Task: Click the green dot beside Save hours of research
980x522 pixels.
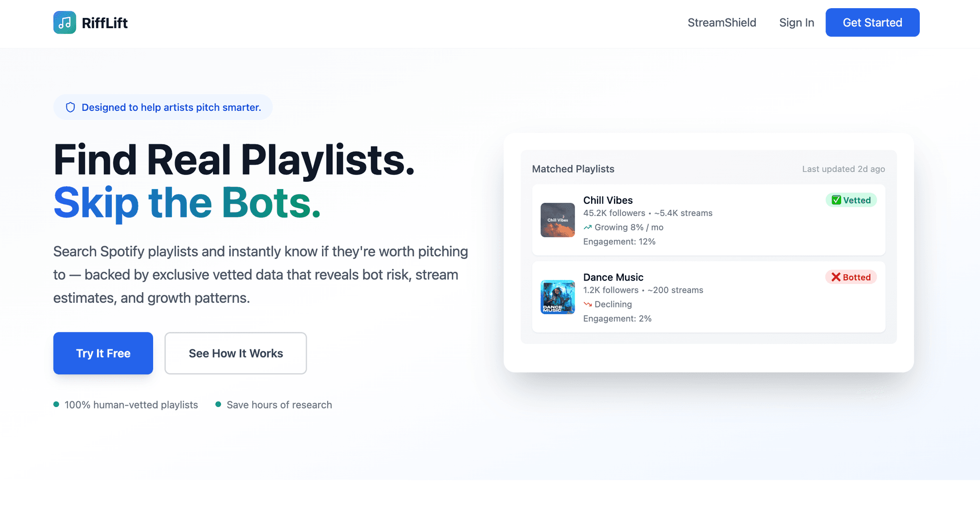Action: click(x=218, y=405)
